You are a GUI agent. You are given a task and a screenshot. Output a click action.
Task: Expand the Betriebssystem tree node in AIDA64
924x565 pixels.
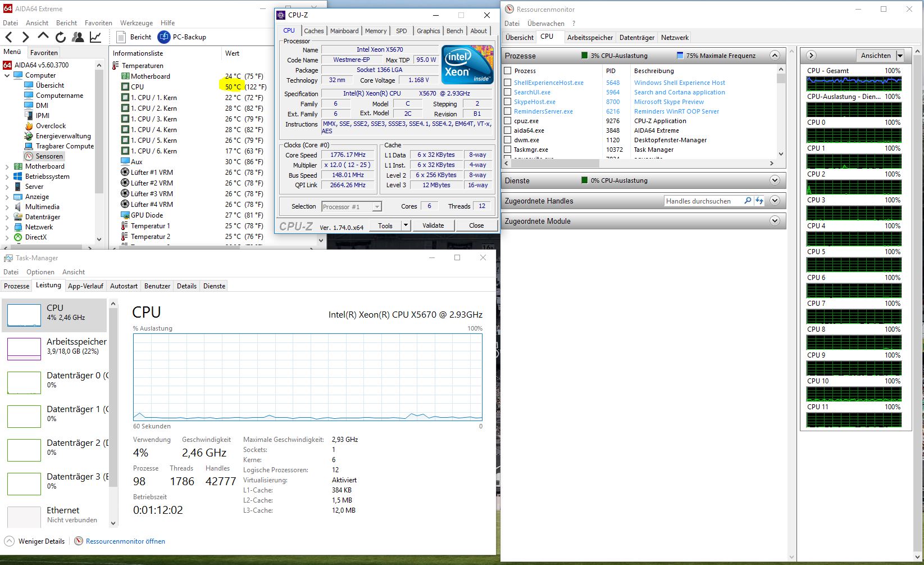click(7, 177)
